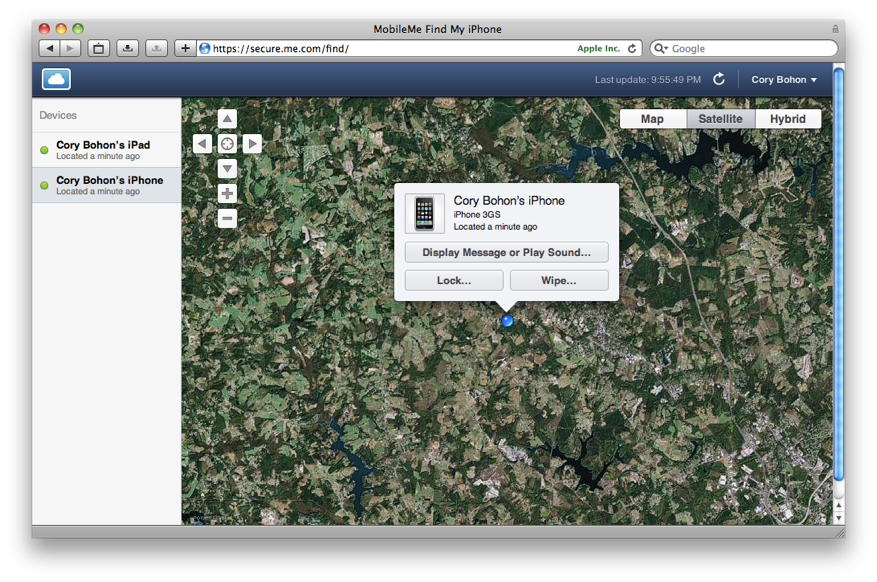Pan the map down
This screenshot has height=582, width=877.
coord(227,168)
